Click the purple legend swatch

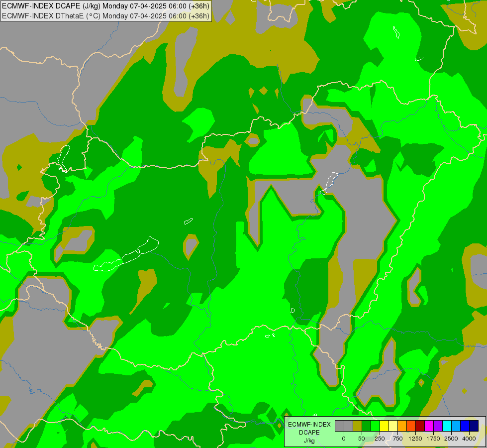pos(438,426)
